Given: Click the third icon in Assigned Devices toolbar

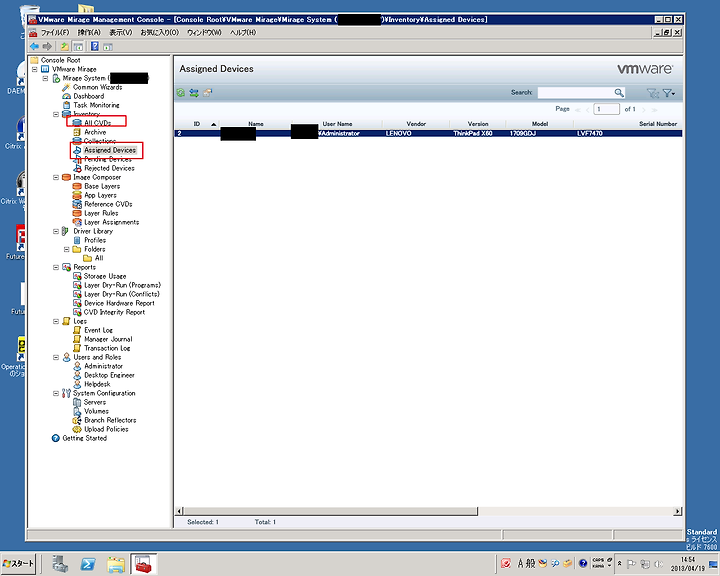Looking at the screenshot, I should tap(208, 93).
